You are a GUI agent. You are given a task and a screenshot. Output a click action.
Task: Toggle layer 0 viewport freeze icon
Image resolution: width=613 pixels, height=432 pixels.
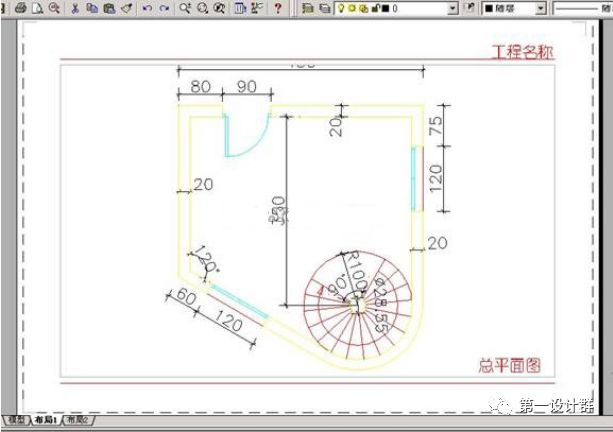coord(363,8)
